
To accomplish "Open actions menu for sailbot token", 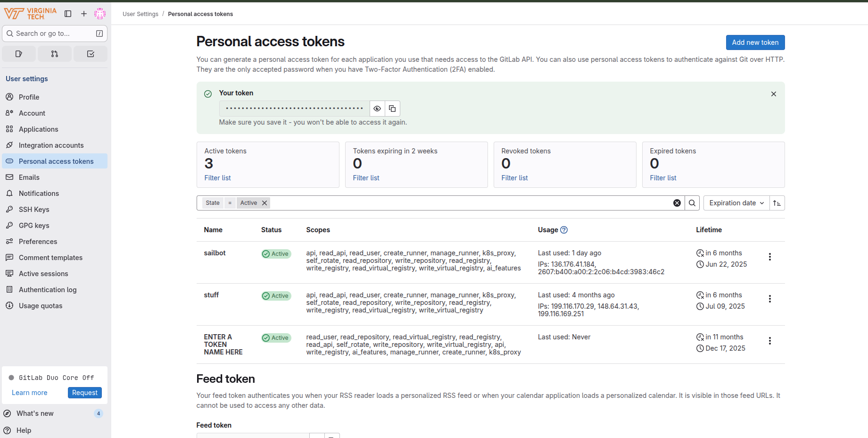I will [x=770, y=257].
